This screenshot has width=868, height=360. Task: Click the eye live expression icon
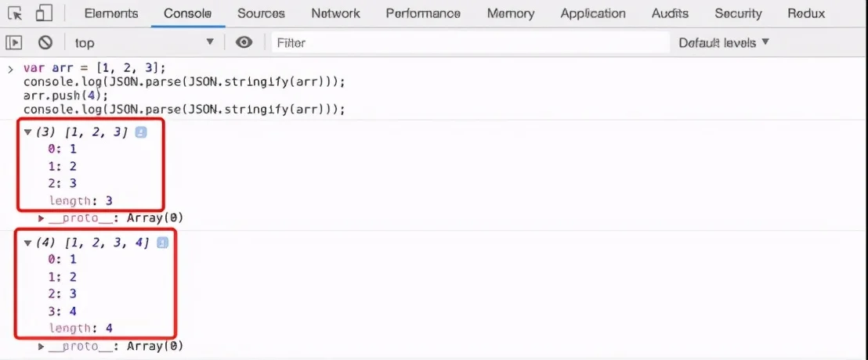point(244,42)
